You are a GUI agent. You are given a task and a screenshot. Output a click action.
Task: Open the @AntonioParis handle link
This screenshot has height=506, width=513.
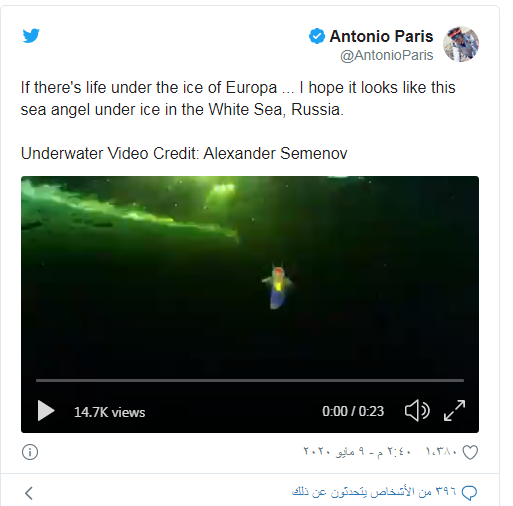[387, 55]
